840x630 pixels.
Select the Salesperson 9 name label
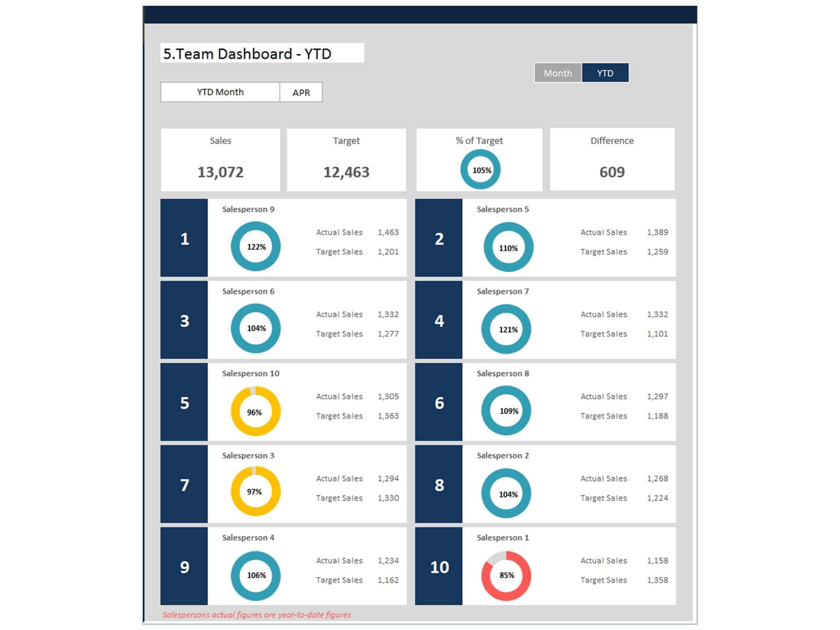coord(248,210)
